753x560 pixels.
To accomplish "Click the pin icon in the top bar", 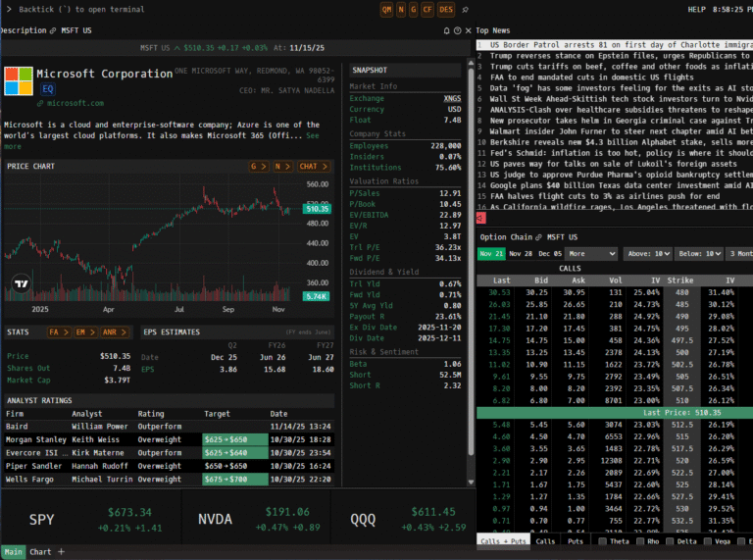I will [x=467, y=9].
